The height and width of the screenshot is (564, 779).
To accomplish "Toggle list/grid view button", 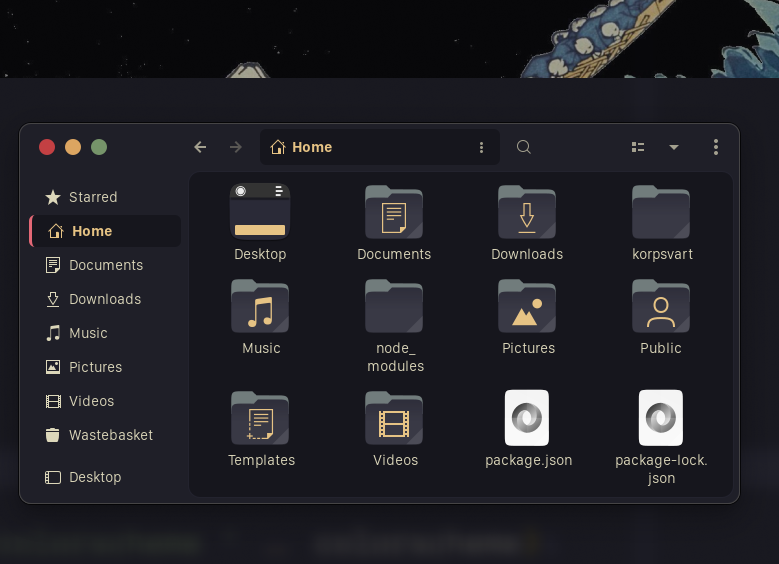I will pos(638,147).
